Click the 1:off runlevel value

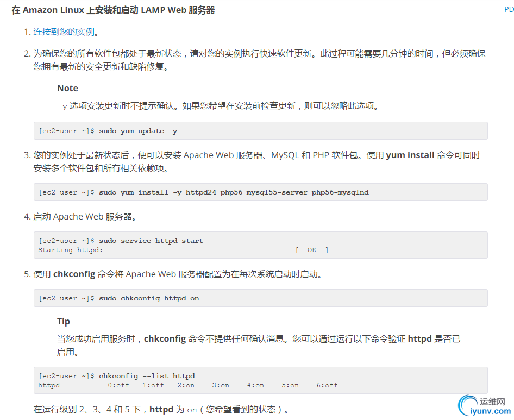click(x=153, y=385)
